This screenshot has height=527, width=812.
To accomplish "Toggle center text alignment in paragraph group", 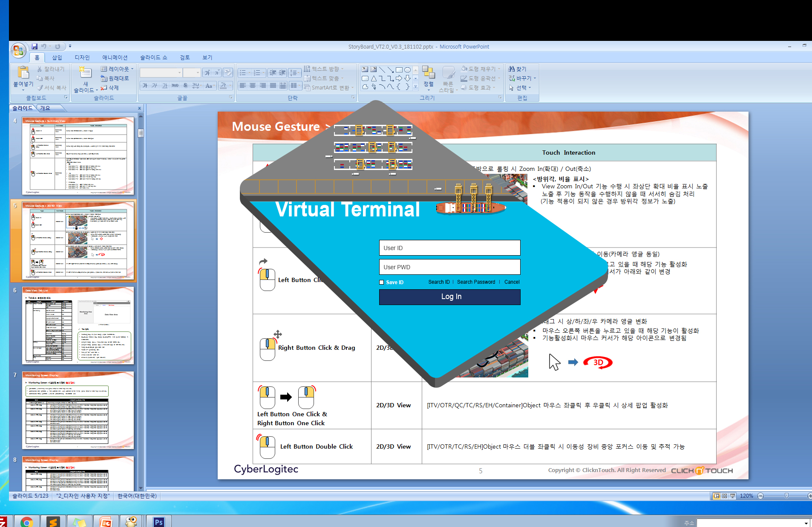I will pos(253,86).
